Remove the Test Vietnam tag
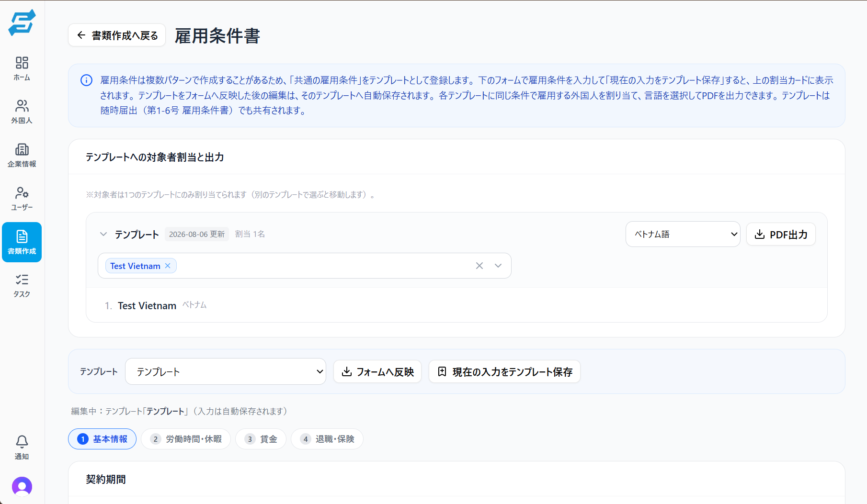Viewport: 867px width, 504px height. click(x=168, y=266)
